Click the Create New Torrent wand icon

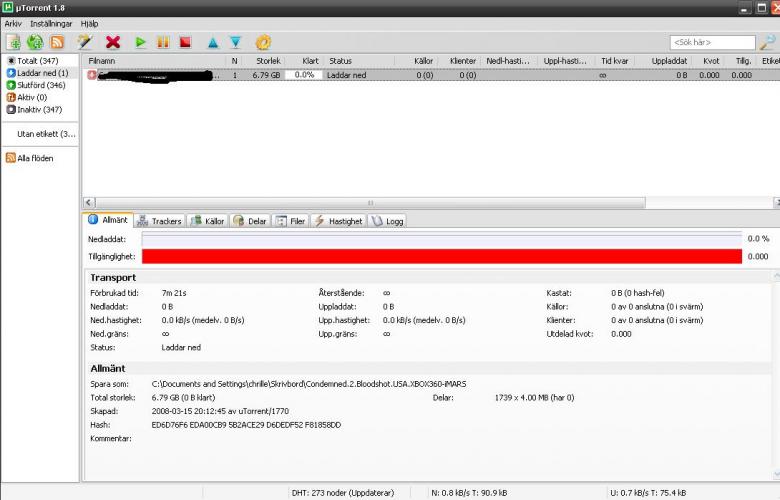point(85,42)
